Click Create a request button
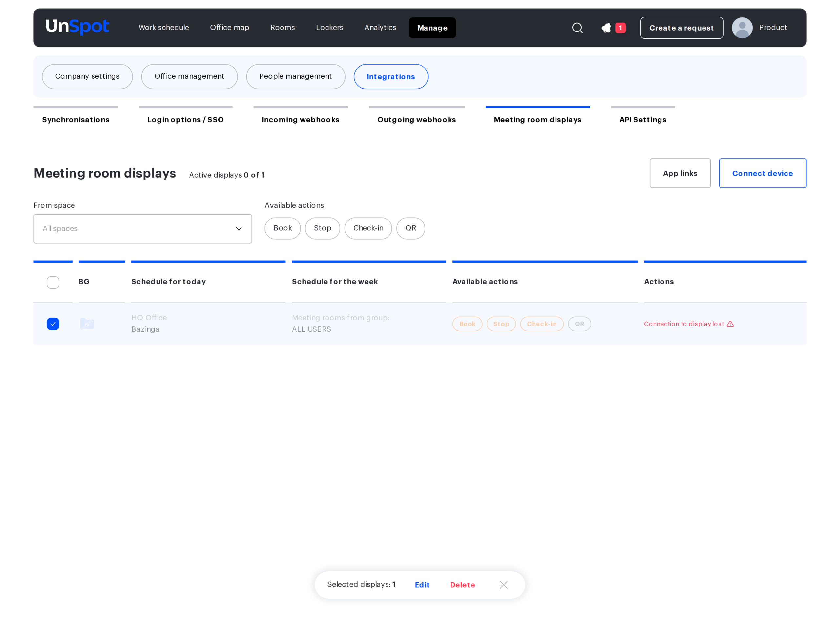 click(682, 28)
